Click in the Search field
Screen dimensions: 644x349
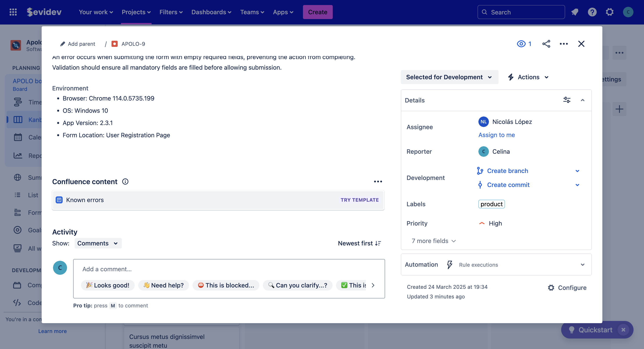coord(521,12)
